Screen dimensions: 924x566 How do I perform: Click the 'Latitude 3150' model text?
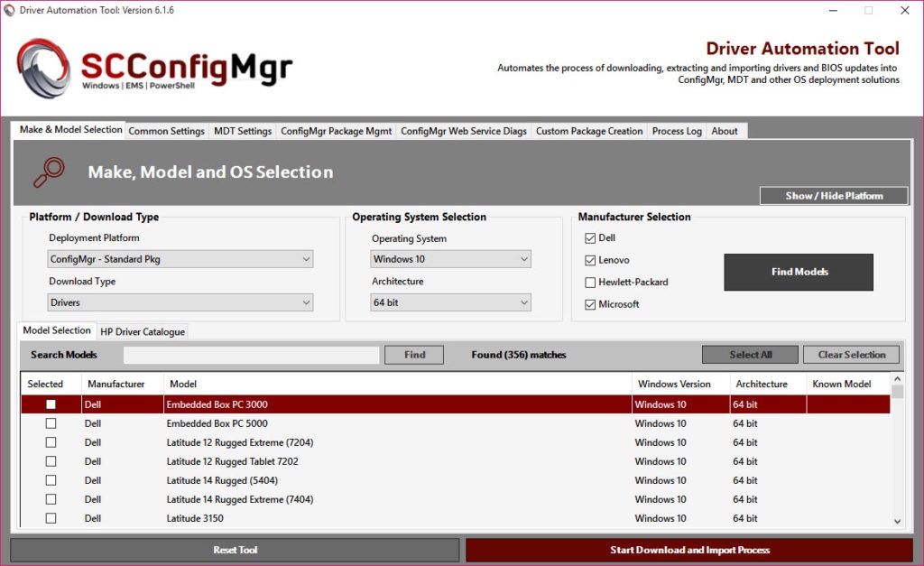click(x=195, y=517)
